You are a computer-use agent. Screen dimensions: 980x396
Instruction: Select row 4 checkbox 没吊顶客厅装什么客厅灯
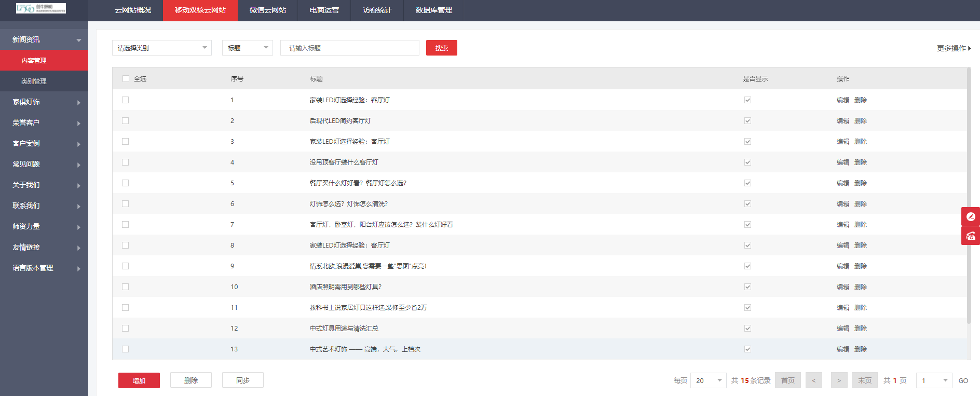coord(126,162)
